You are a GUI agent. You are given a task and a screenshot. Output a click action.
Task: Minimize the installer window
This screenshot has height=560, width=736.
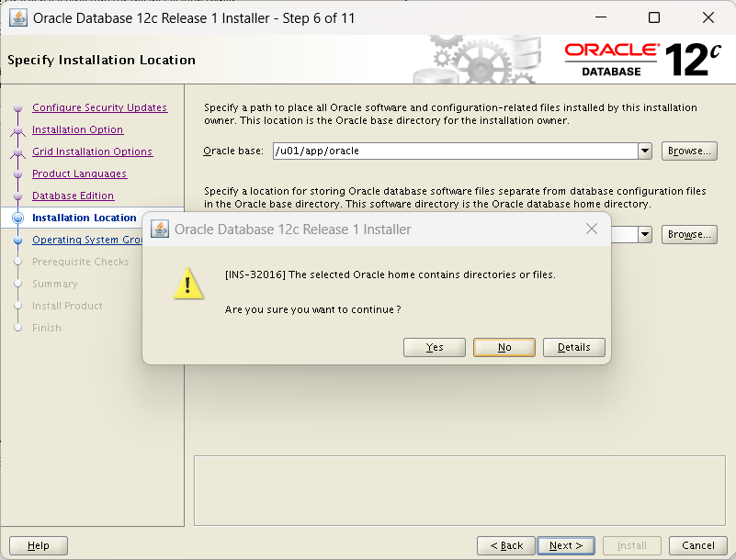(601, 17)
